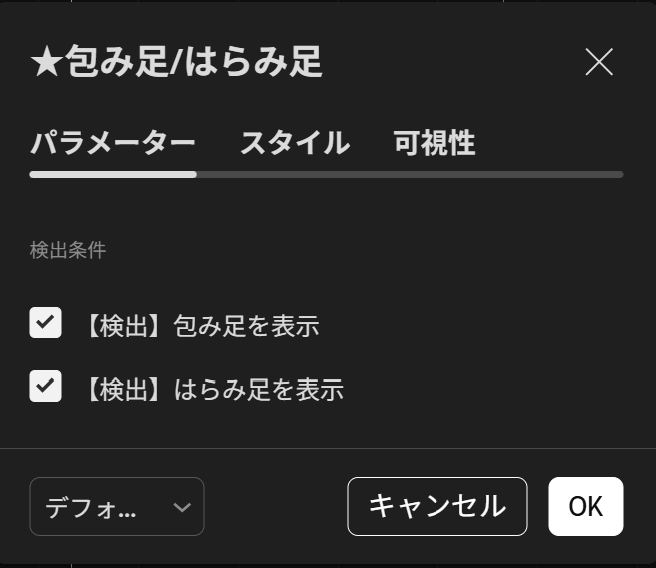The height and width of the screenshot is (568, 656).
Task: Switch to the パラメーター tab
Action: [x=112, y=143]
